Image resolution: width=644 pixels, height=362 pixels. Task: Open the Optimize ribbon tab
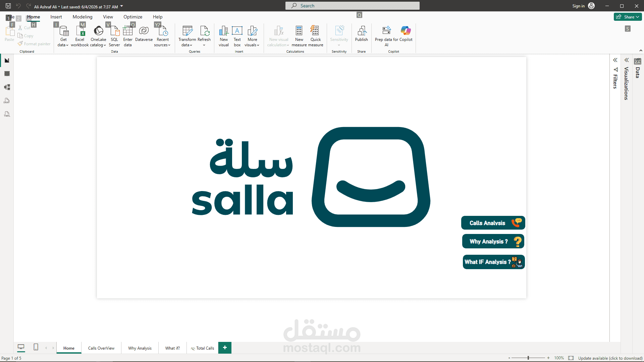(x=133, y=17)
